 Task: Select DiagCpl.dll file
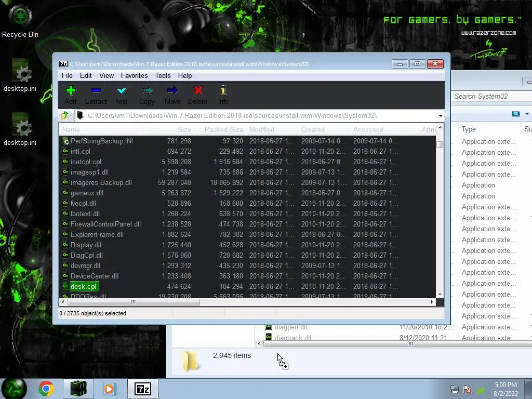pos(87,255)
